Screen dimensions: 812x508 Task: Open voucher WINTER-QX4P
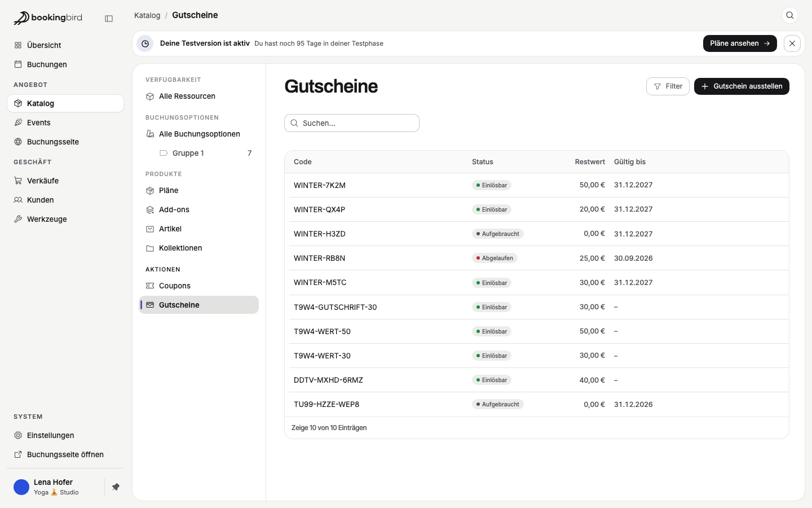pyautogui.click(x=537, y=209)
